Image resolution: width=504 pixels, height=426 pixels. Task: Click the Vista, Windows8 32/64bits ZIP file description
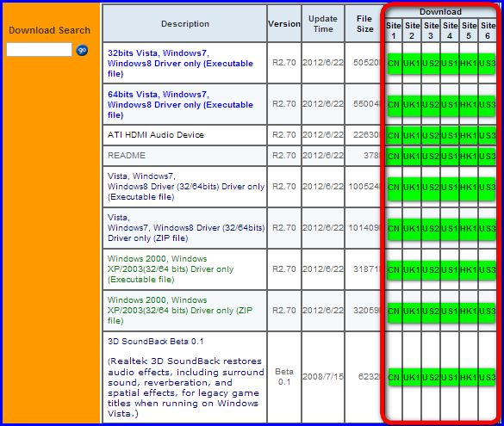tap(186, 228)
